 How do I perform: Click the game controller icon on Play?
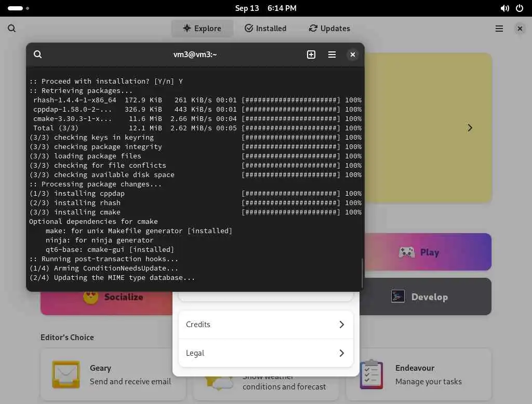tap(406, 252)
